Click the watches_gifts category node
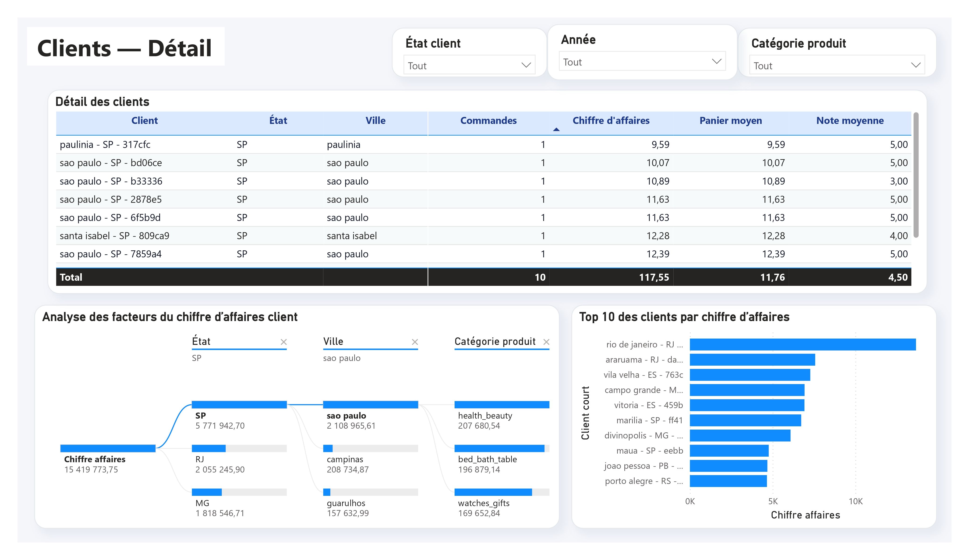Screen dimensions: 969x560 tap(502, 492)
